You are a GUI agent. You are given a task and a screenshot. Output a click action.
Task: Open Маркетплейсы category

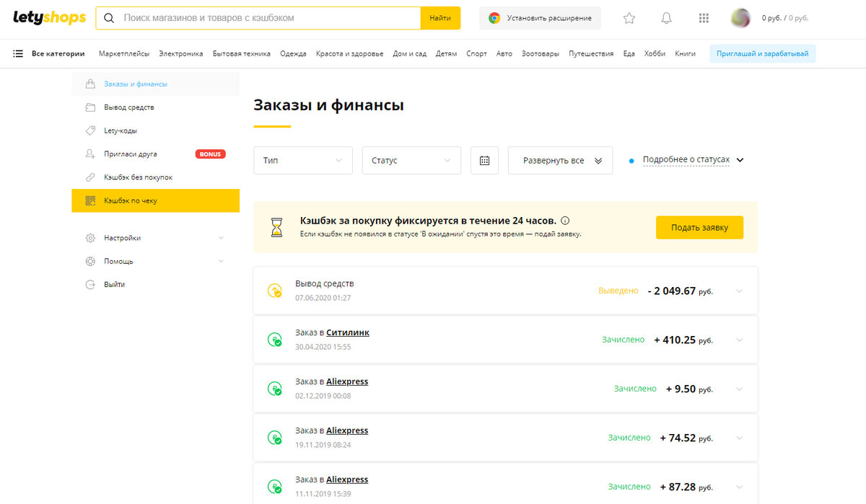tap(124, 53)
